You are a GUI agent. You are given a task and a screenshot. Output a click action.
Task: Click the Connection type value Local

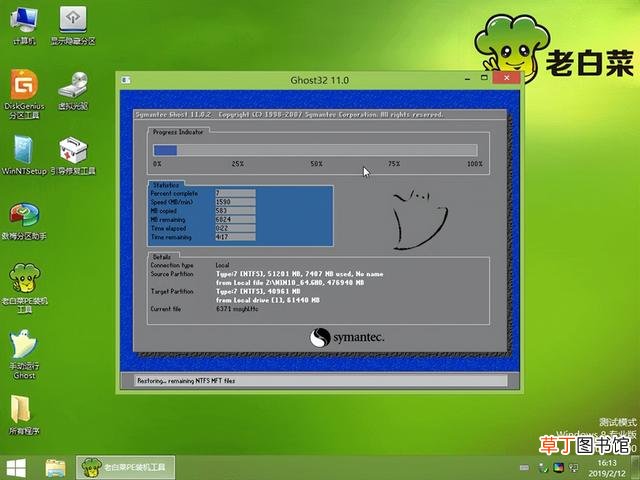coord(222,265)
